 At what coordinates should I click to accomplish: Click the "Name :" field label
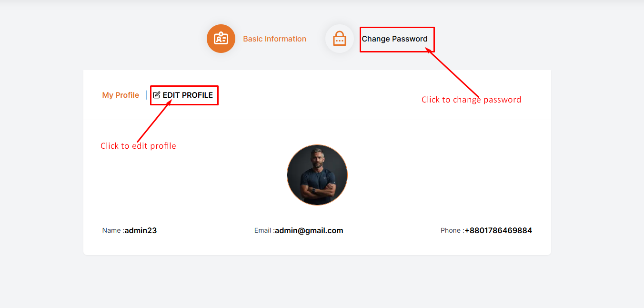(x=113, y=231)
